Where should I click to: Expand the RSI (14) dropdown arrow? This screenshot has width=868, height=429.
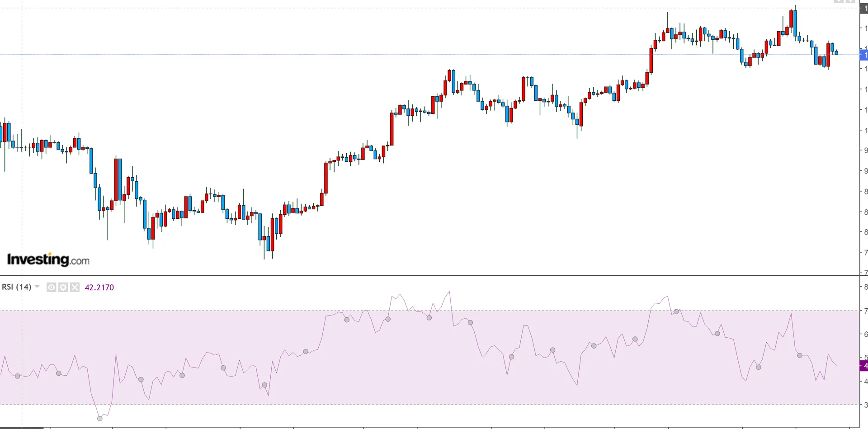[x=37, y=287]
